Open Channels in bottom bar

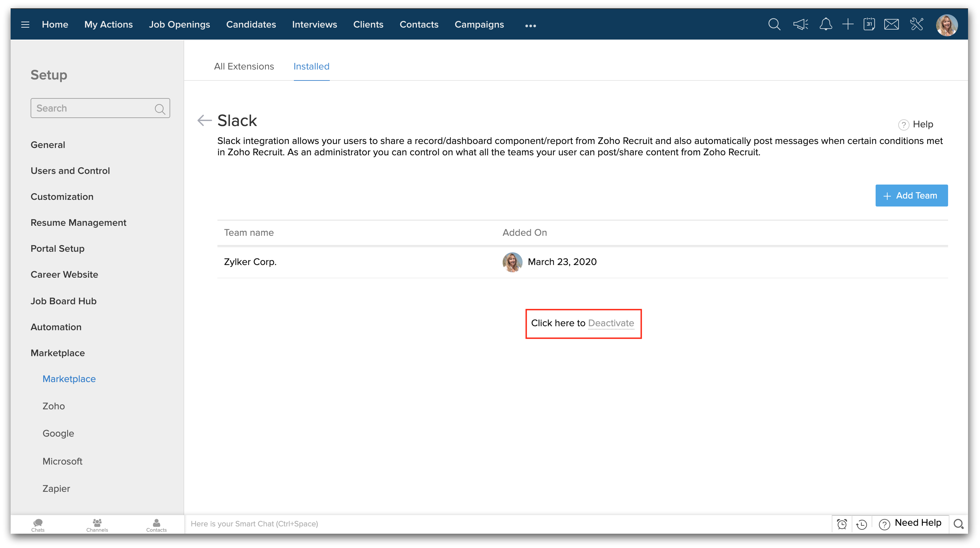[x=97, y=525]
